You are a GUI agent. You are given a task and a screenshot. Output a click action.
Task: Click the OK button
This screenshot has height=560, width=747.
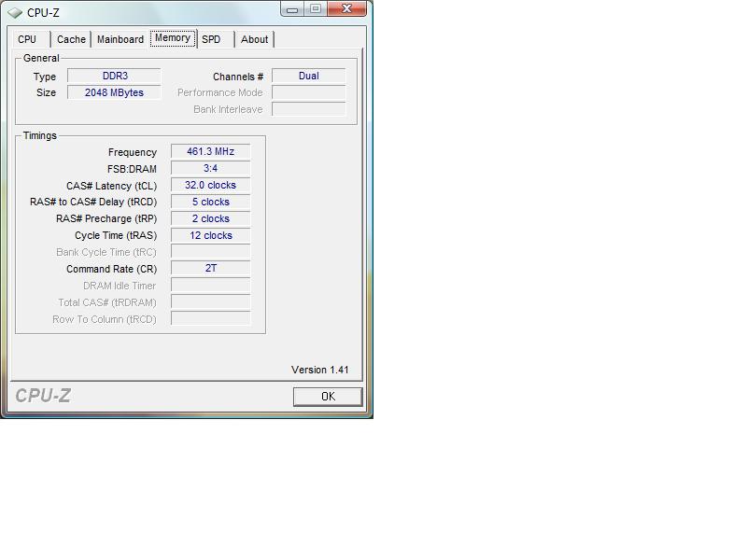click(x=328, y=397)
